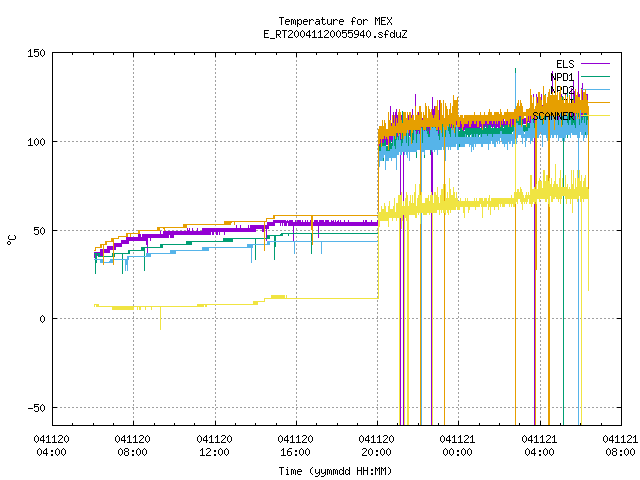The width and height of the screenshot is (640, 480).
Task: Click the 0 tick label on y-axis
Action: [42, 319]
